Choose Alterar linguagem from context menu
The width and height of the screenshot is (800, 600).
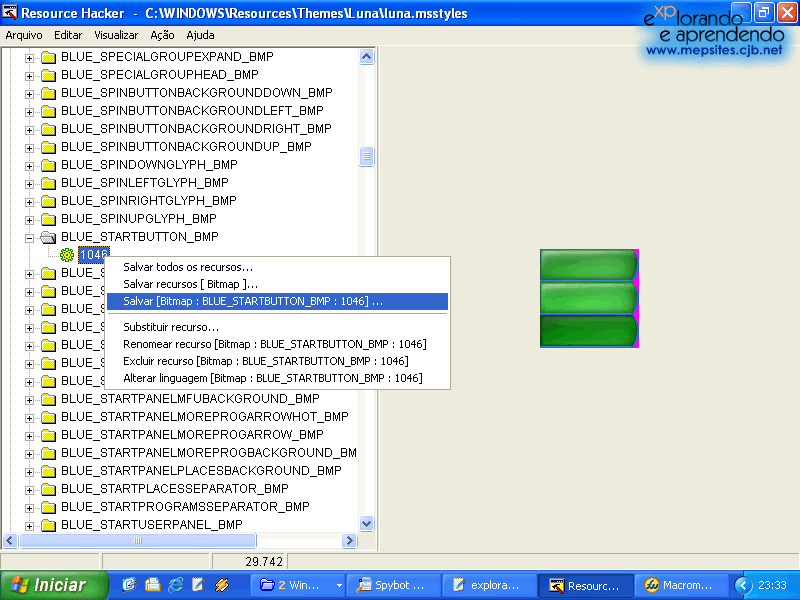click(278, 378)
